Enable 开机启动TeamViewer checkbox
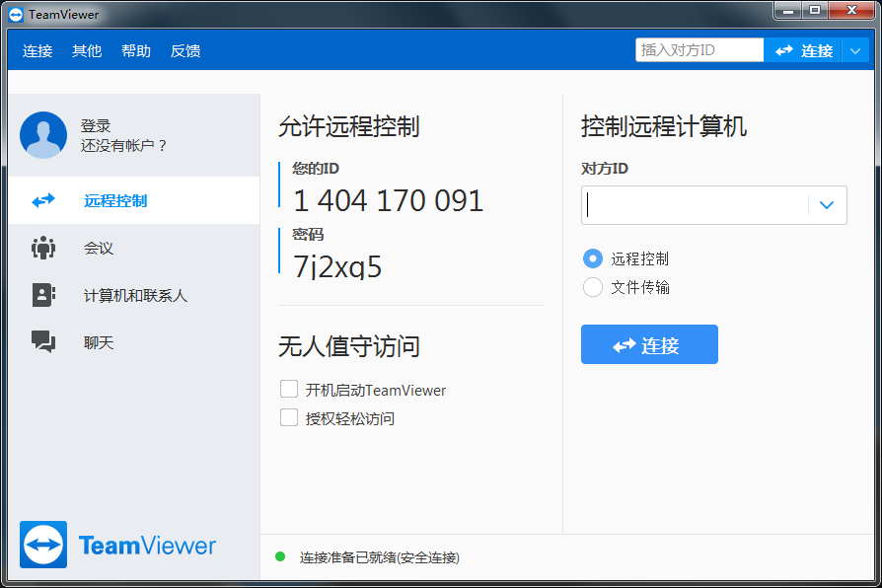The width and height of the screenshot is (882, 588). (289, 389)
